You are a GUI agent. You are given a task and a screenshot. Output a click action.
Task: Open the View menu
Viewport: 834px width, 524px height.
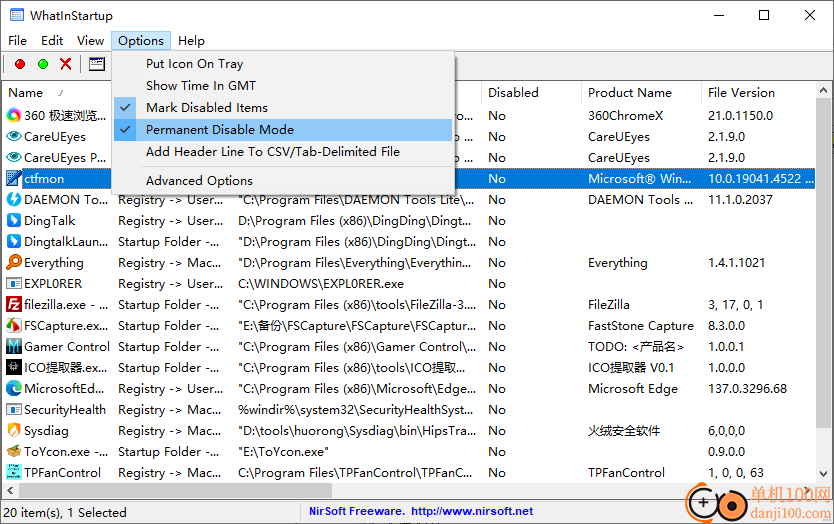[90, 41]
